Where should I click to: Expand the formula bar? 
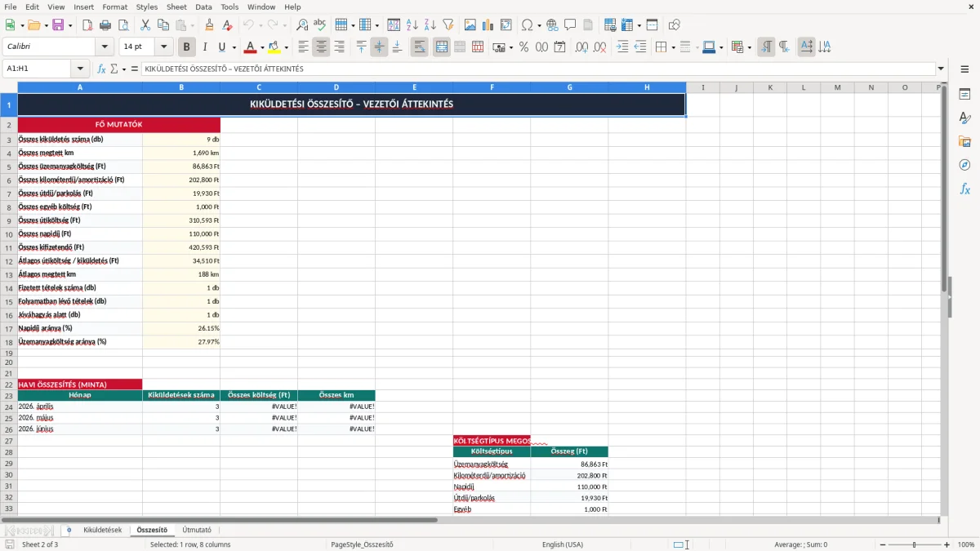pos(941,69)
